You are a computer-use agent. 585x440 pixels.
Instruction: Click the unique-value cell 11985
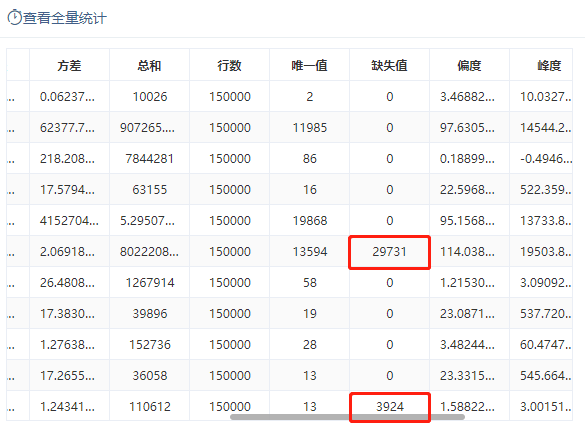(309, 128)
